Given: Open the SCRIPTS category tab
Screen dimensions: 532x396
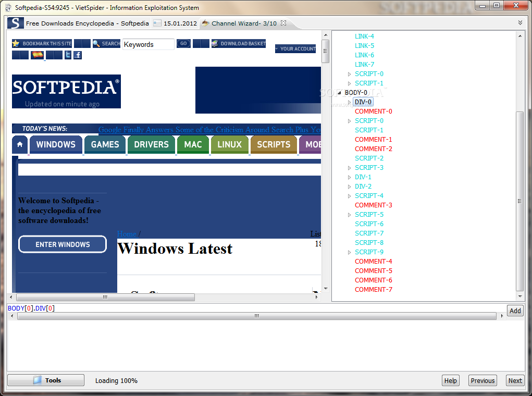Looking at the screenshot, I should 274,144.
